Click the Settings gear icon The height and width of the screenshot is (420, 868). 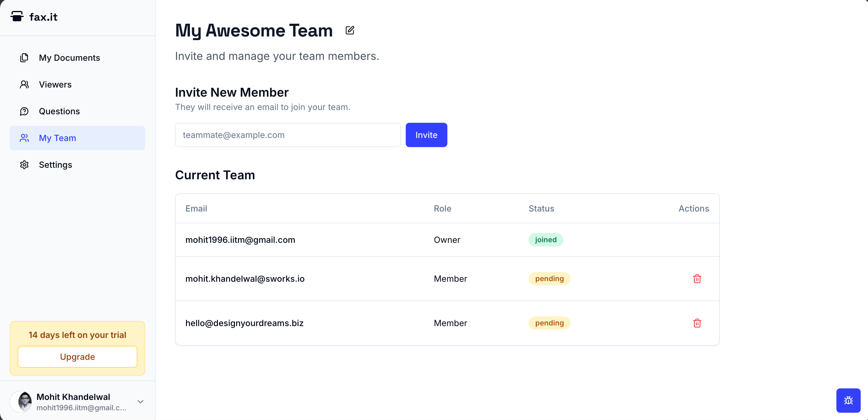pos(24,165)
